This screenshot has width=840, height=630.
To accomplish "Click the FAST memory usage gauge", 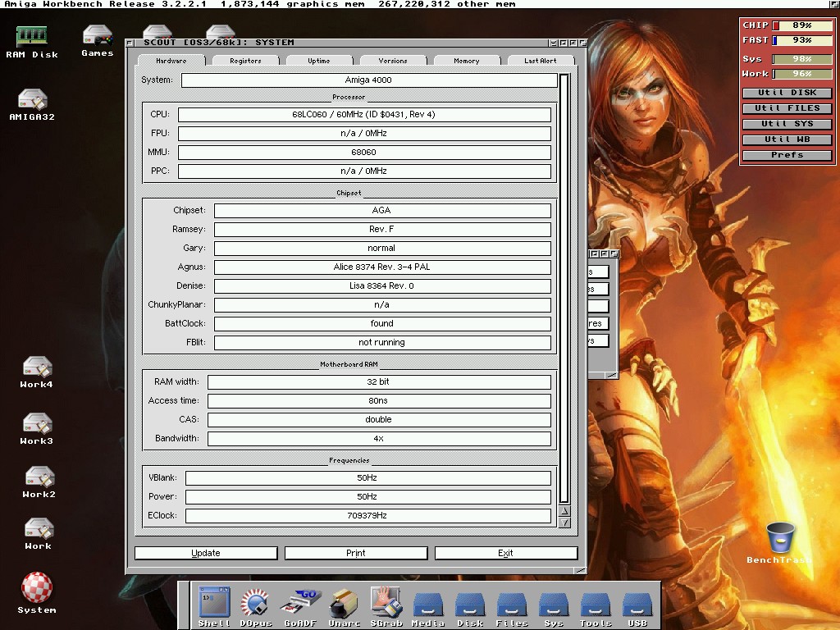I will click(802, 40).
